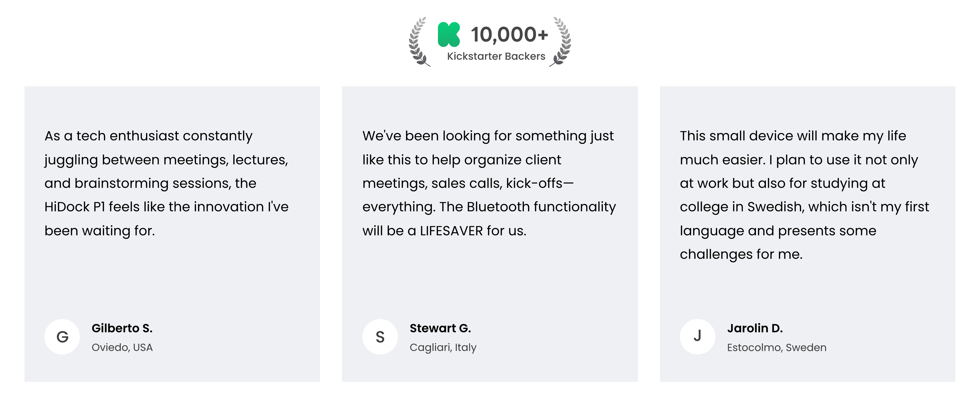Screen dimensions: 980x416
Task: Click Jarolin's round J avatar
Action: [697, 337]
